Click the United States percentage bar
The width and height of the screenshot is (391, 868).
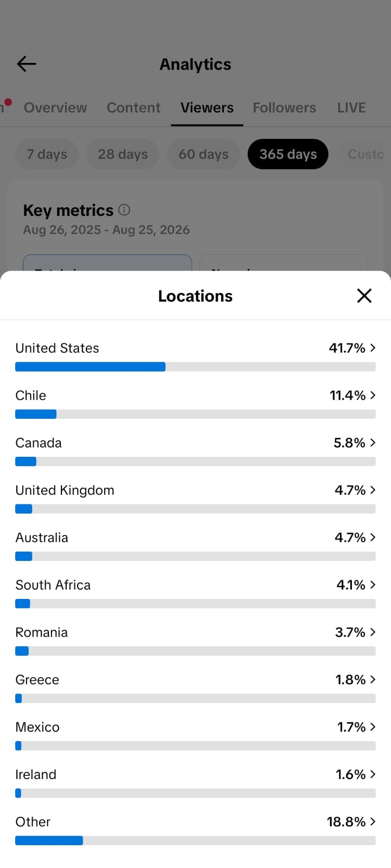(195, 367)
